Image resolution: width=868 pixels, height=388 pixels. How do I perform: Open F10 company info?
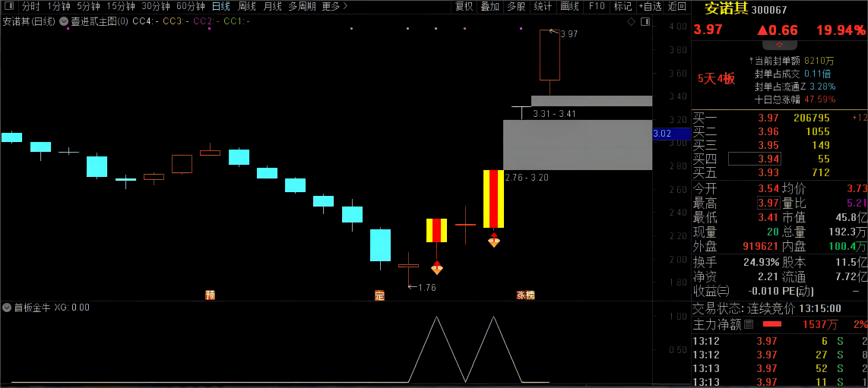(x=596, y=7)
